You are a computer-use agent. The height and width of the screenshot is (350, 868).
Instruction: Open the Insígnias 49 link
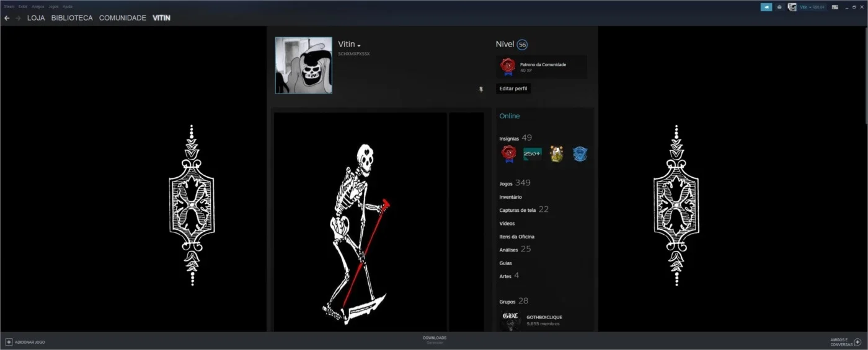[515, 138]
